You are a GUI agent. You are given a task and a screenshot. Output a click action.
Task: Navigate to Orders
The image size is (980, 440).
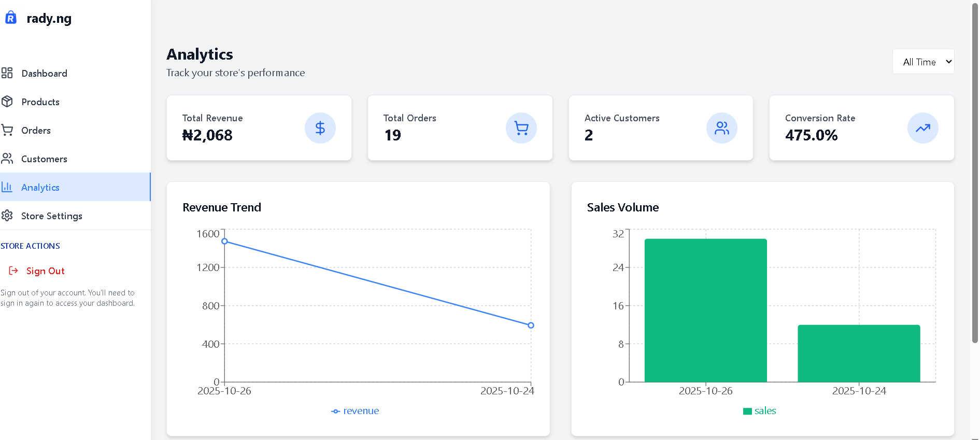click(x=75, y=130)
